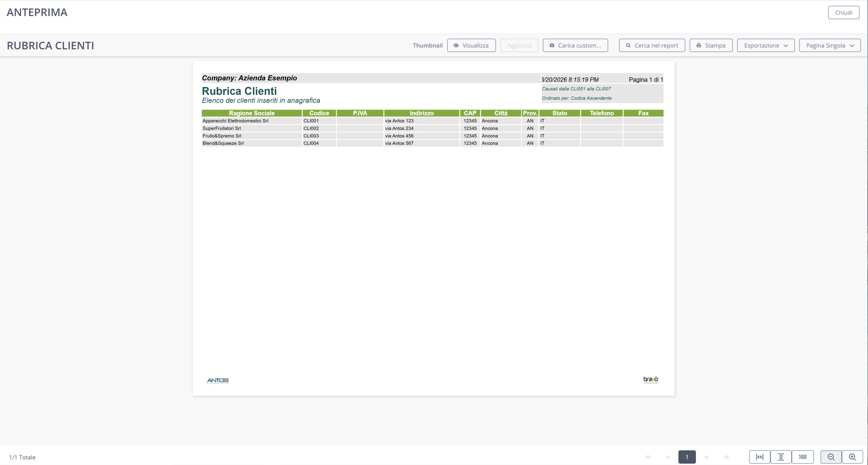Select the current page number 1
This screenshot has width=868, height=465.
tap(687, 457)
